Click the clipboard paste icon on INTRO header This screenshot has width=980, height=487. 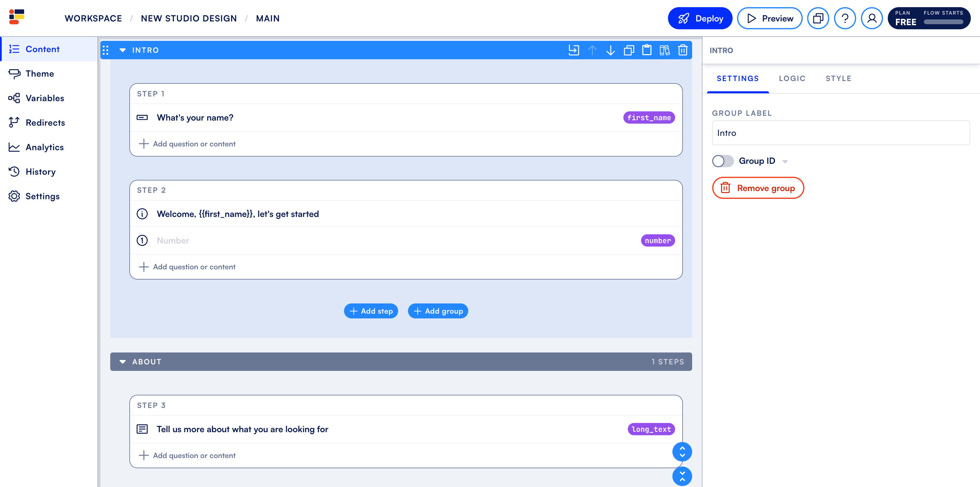647,50
